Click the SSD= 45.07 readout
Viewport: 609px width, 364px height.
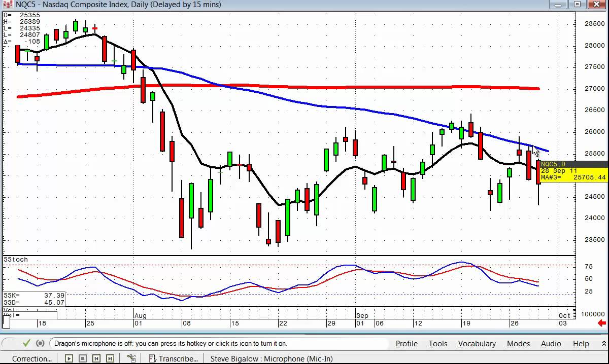(33, 302)
